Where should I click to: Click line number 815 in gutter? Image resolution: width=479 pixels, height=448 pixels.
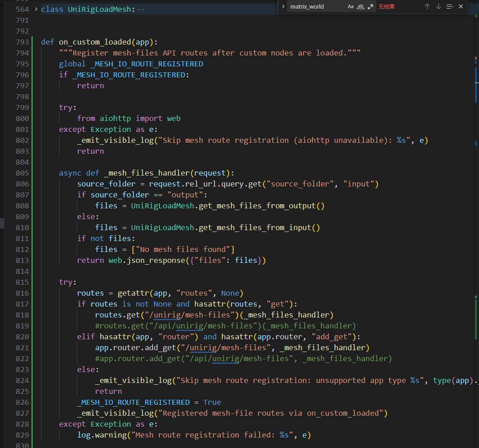coord(22,282)
